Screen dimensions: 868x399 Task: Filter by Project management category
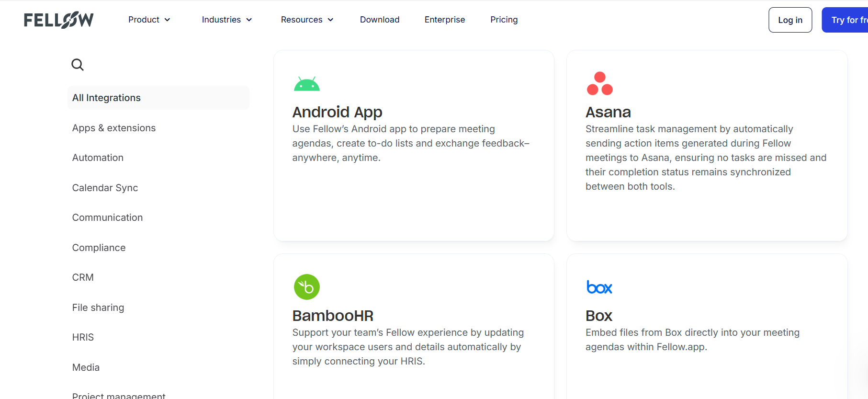(119, 396)
